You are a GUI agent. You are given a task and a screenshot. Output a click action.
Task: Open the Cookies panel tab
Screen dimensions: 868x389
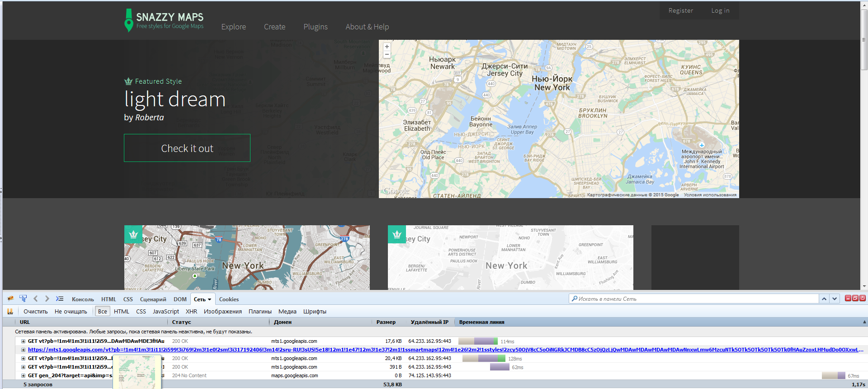click(x=229, y=299)
